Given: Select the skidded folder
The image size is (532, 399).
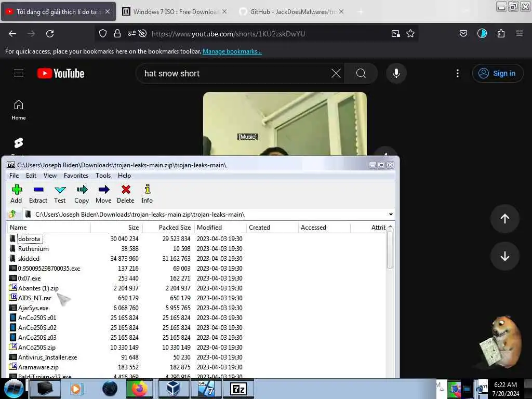Looking at the screenshot, I should [29, 259].
